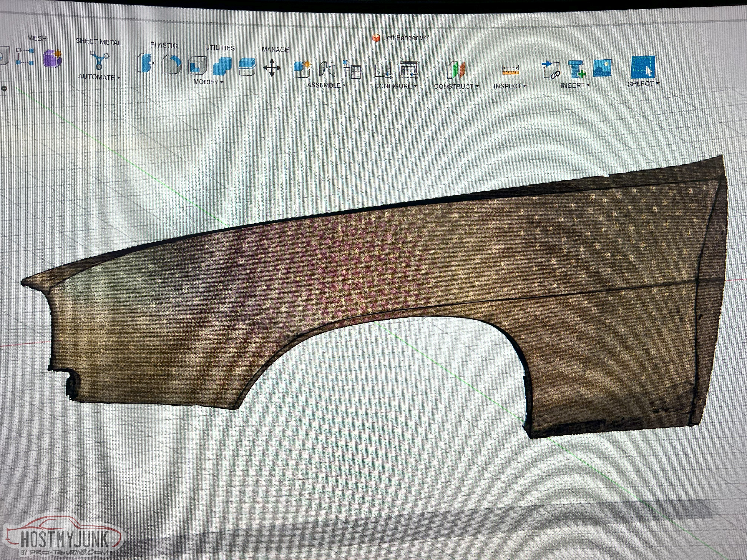The width and height of the screenshot is (747, 560).
Task: Click the Offset Plane construct icon
Action: (456, 70)
